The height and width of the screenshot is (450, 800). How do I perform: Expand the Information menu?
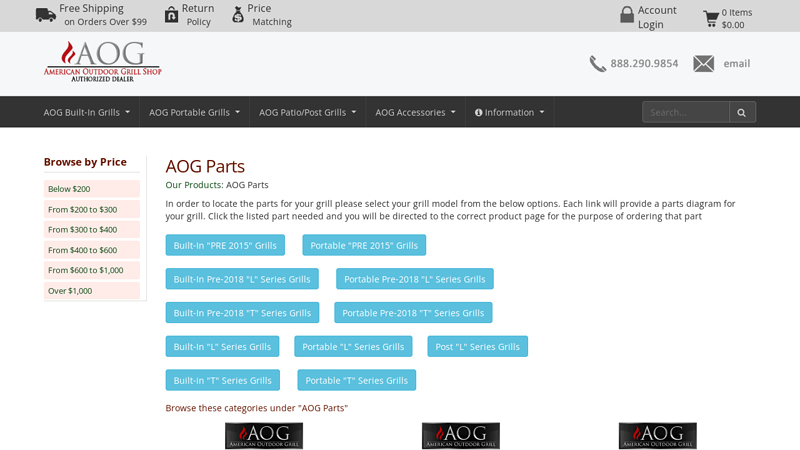509,112
